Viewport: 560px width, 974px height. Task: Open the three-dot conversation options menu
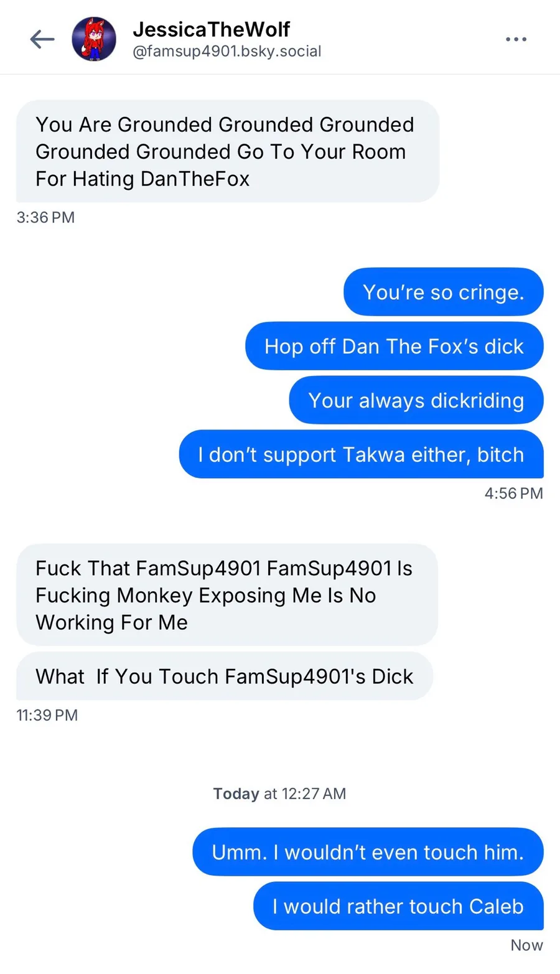[x=516, y=39]
